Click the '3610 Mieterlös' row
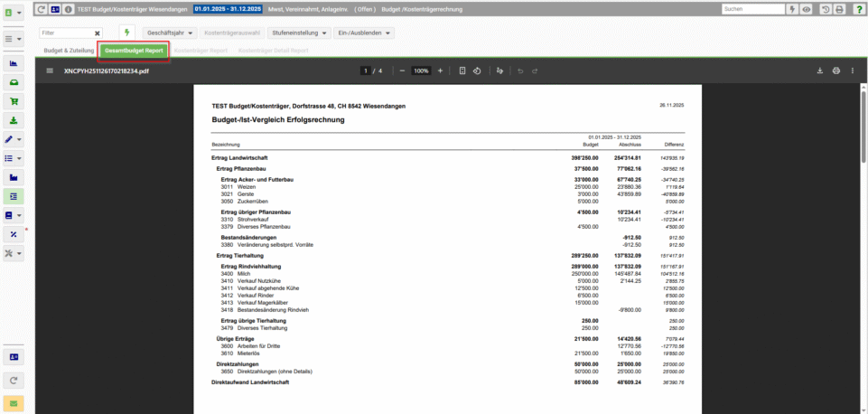Screen dimensions: 868x414 [448, 353]
